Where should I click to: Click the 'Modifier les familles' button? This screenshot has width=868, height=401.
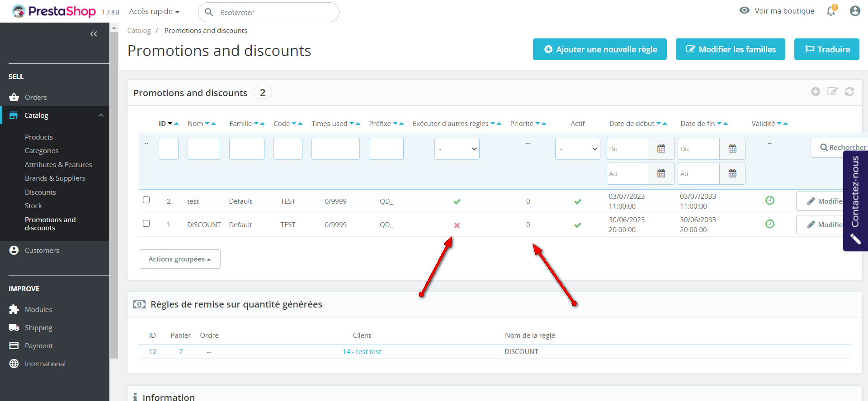coord(730,49)
